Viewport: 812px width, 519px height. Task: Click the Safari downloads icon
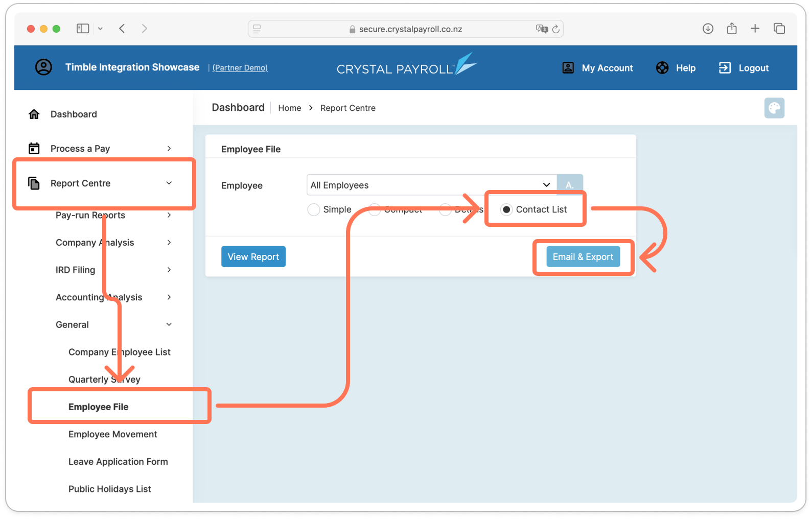pyautogui.click(x=708, y=29)
